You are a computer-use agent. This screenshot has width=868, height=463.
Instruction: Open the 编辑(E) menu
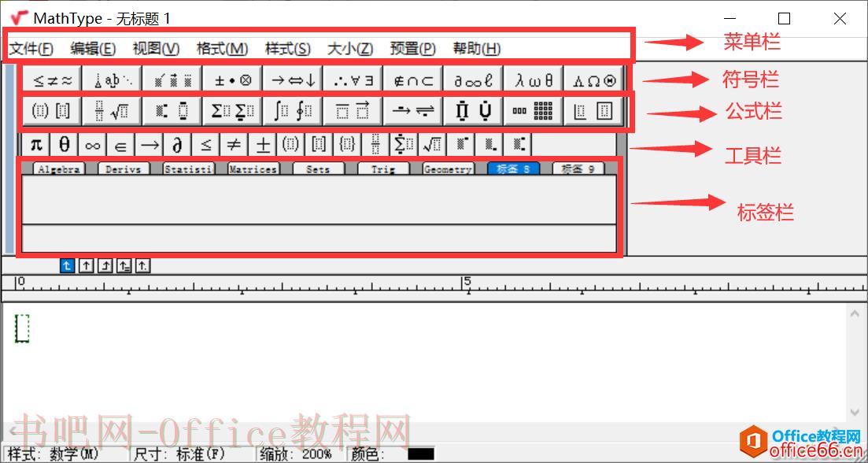pos(93,49)
